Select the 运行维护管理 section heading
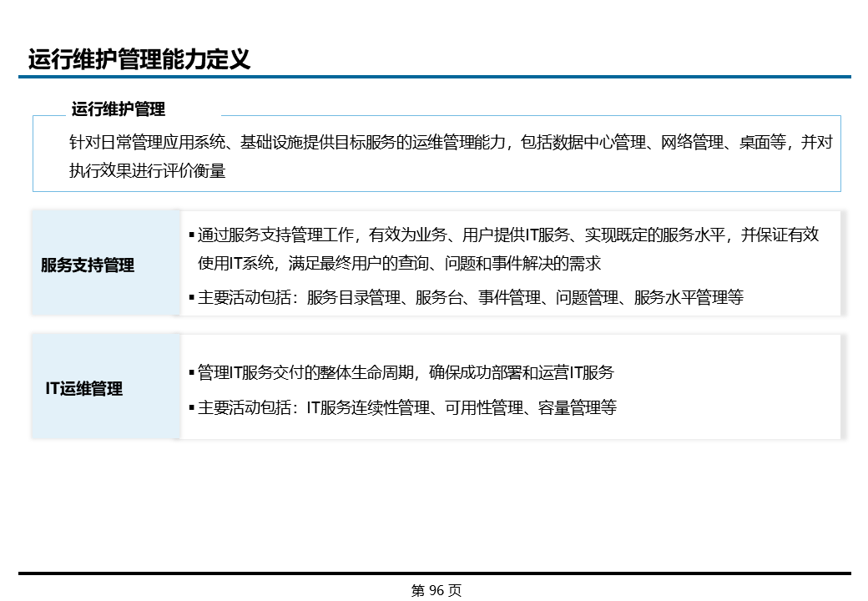The width and height of the screenshot is (868, 601). pos(118,109)
